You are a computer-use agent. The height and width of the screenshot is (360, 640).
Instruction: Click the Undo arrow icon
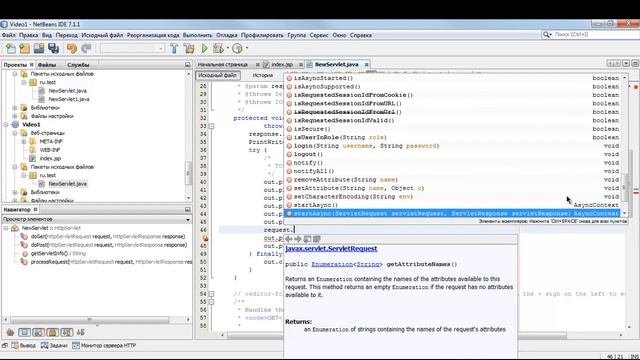coord(72,49)
